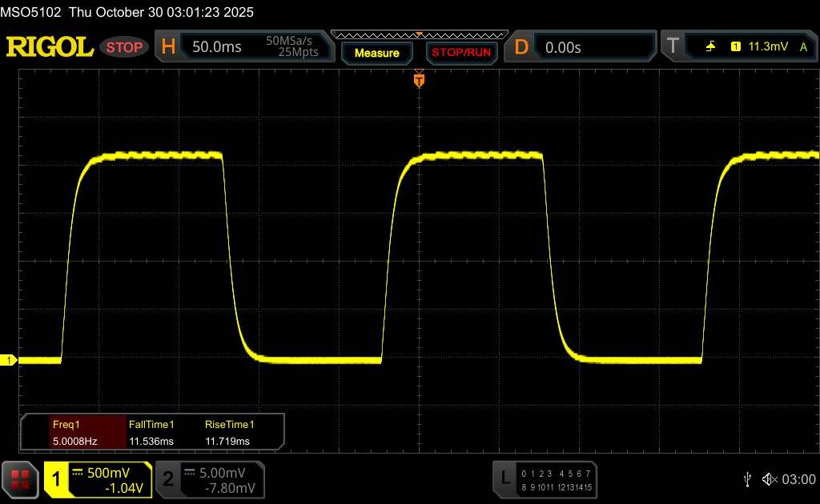Click the rising edge trigger icon

click(710, 47)
